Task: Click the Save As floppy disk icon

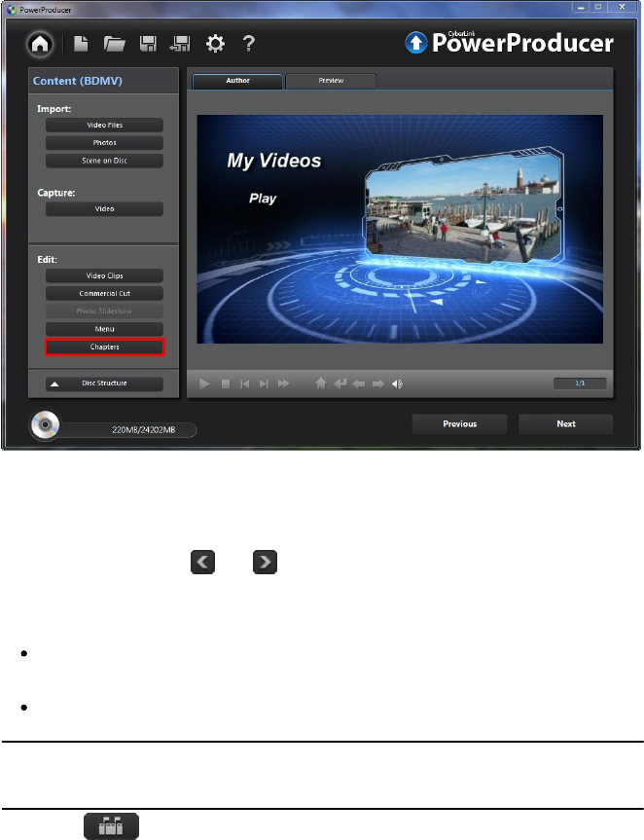Action: [x=180, y=44]
